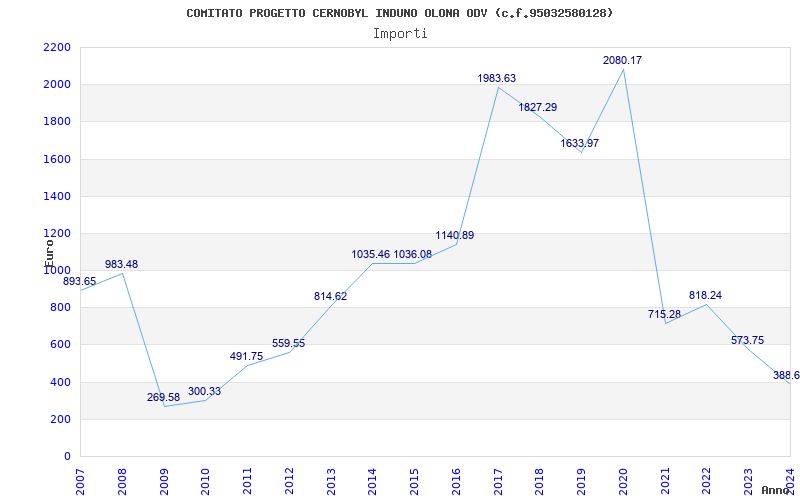Click the Anno x-axis title
The width and height of the screenshot is (800, 500).
[775, 490]
